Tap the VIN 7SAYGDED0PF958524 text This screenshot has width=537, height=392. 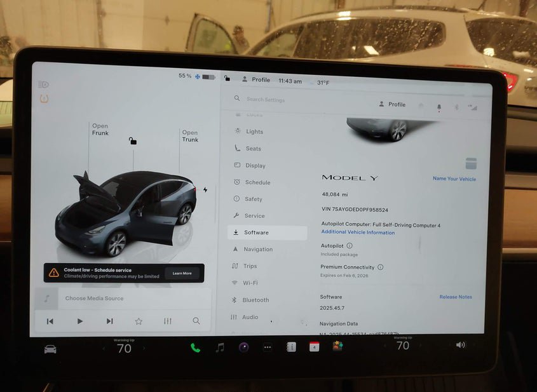355,210
